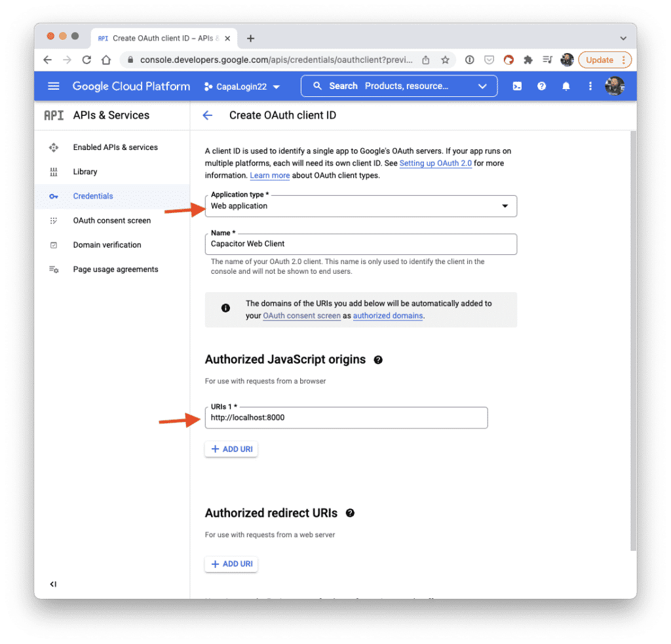Open the Setting up OAuth 2.0 link
The width and height of the screenshot is (671, 644).
pos(435,163)
